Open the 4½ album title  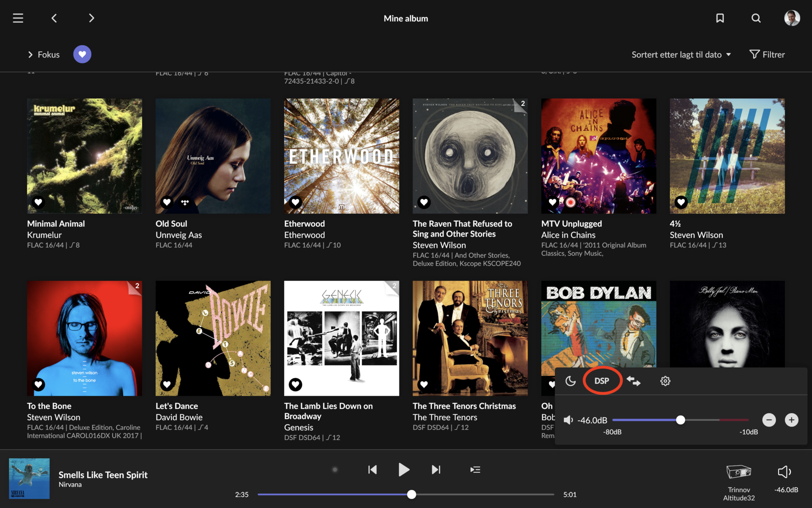[x=675, y=223]
